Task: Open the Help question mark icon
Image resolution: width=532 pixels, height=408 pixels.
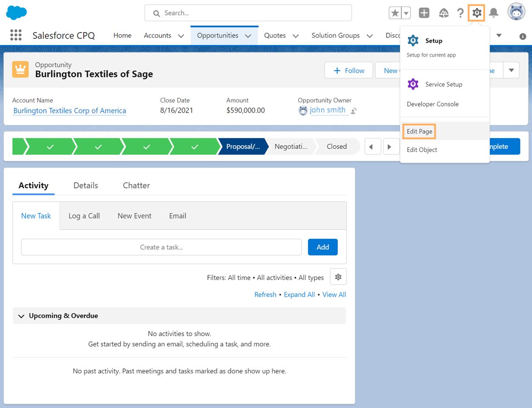Action: [460, 13]
